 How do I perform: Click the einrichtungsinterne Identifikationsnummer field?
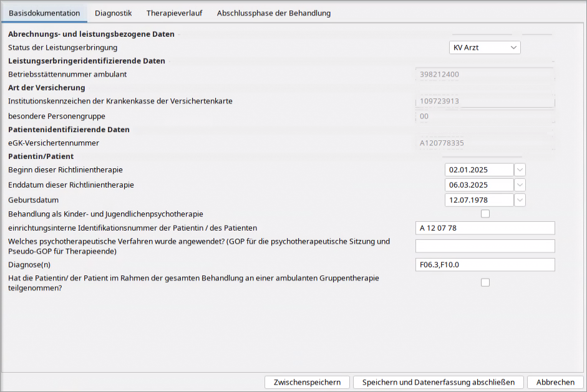pos(485,228)
